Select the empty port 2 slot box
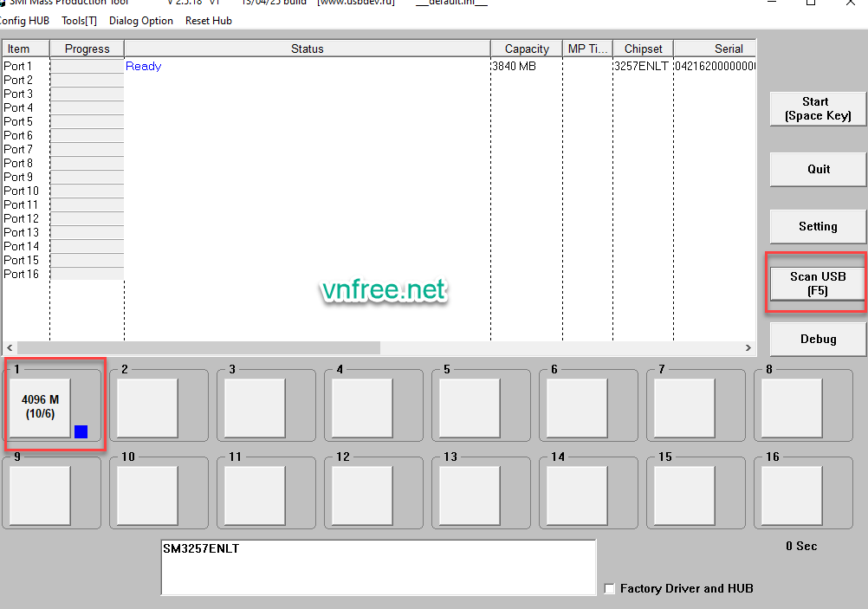 (x=147, y=408)
